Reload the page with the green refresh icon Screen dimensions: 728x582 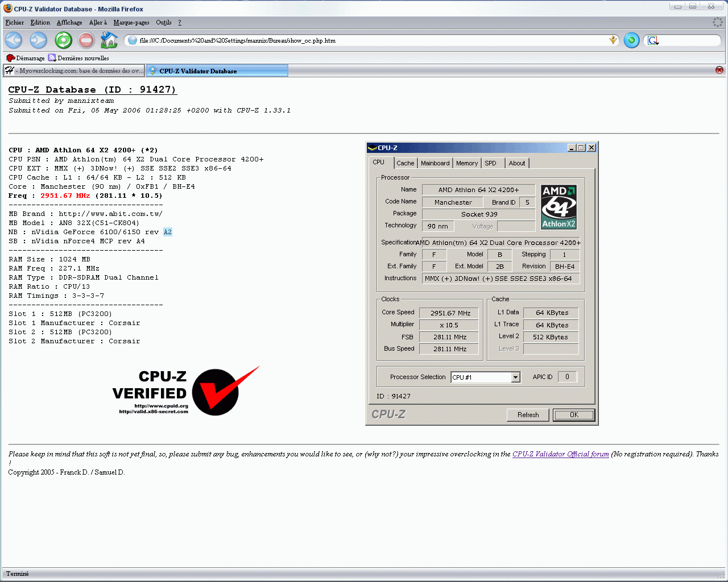tap(63, 40)
